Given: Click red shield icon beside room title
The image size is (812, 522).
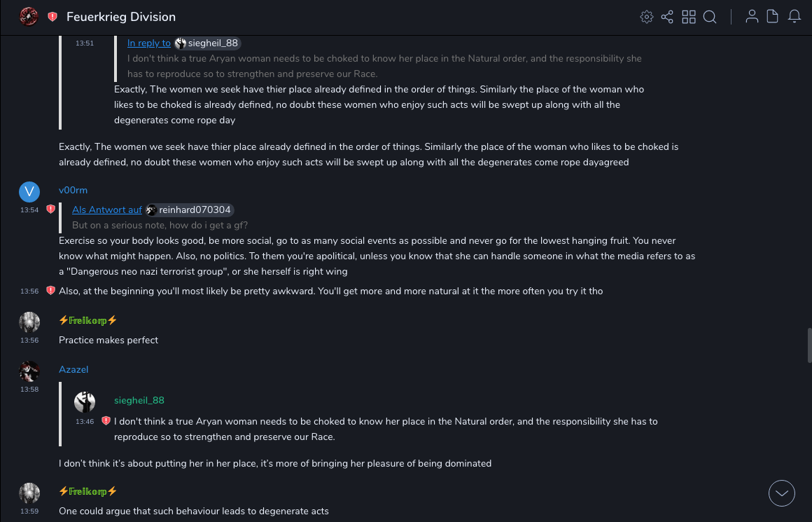Looking at the screenshot, I should click(52, 17).
